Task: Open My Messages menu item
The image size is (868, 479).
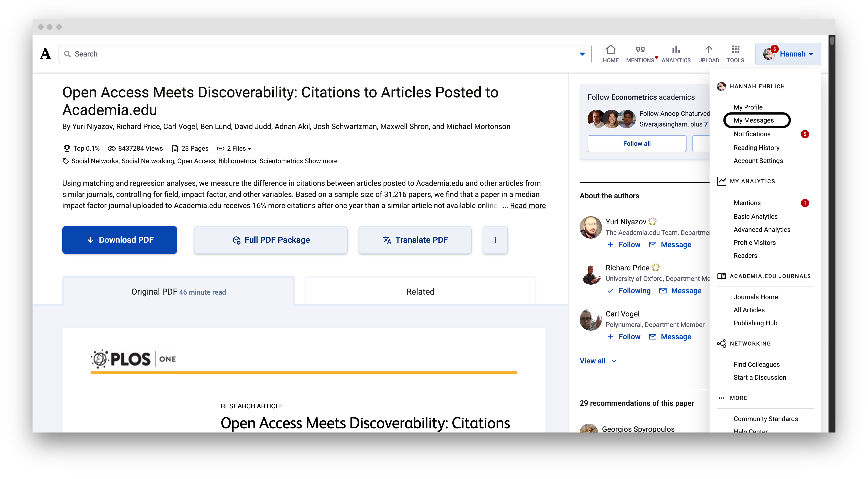Action: click(753, 120)
